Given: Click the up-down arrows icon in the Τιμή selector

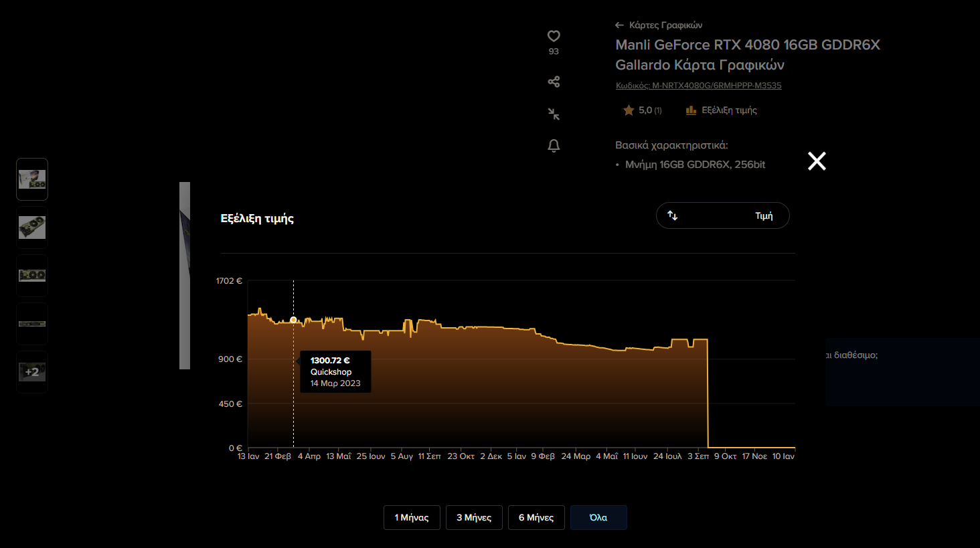Looking at the screenshot, I should (x=673, y=215).
